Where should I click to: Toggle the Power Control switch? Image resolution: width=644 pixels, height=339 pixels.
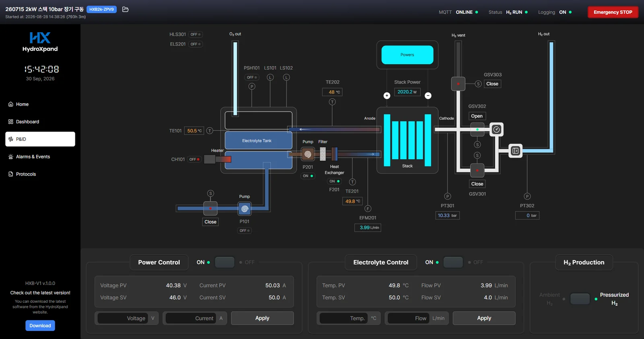pyautogui.click(x=225, y=262)
